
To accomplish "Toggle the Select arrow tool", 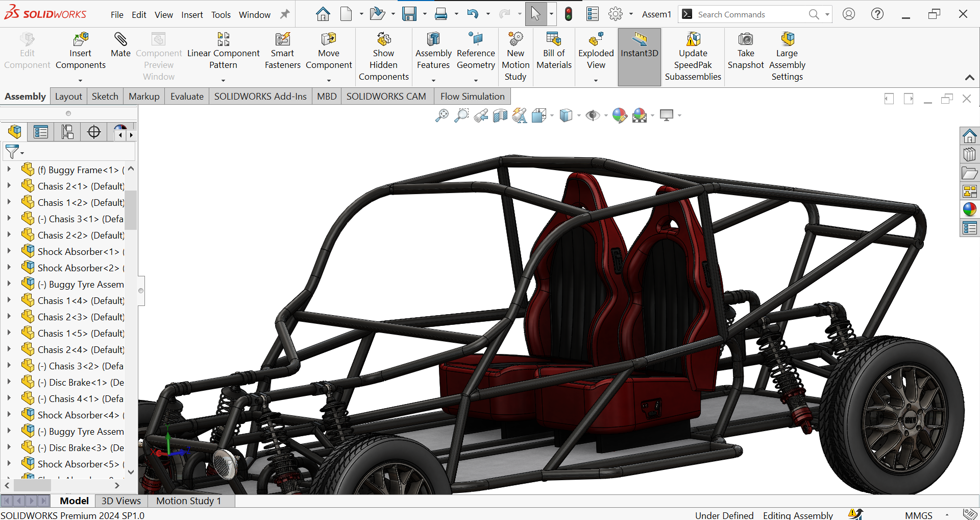I will point(535,14).
